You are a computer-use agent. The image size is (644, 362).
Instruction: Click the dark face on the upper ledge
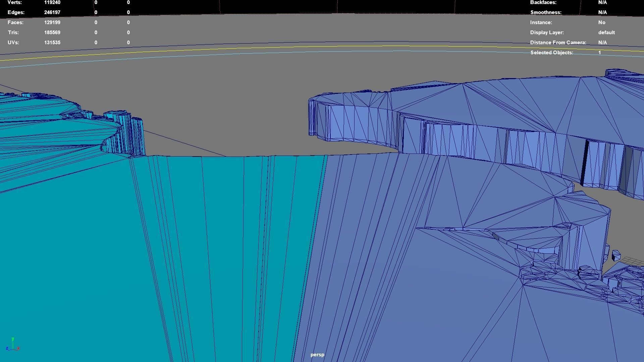(585, 162)
